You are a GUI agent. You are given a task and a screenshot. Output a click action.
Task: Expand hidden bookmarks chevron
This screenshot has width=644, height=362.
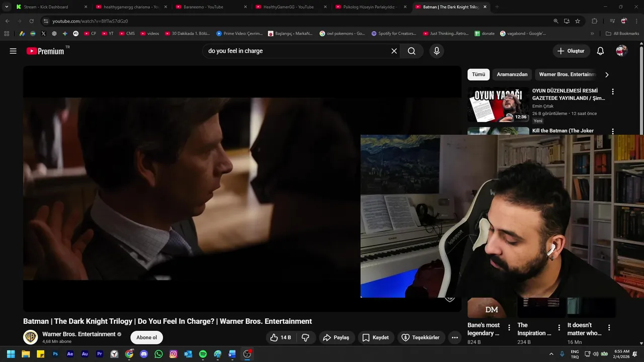click(x=592, y=34)
